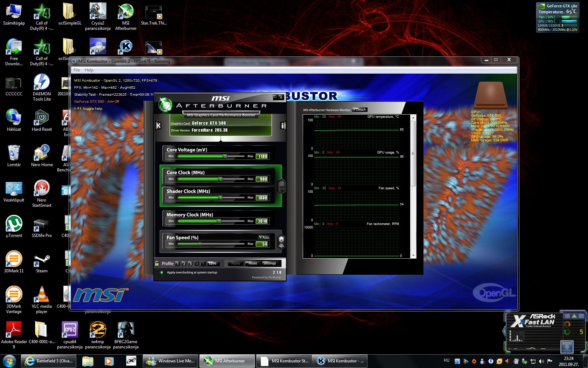
Task: Open the DAEMON Tools Lite shortcut
Action: [x=42, y=88]
